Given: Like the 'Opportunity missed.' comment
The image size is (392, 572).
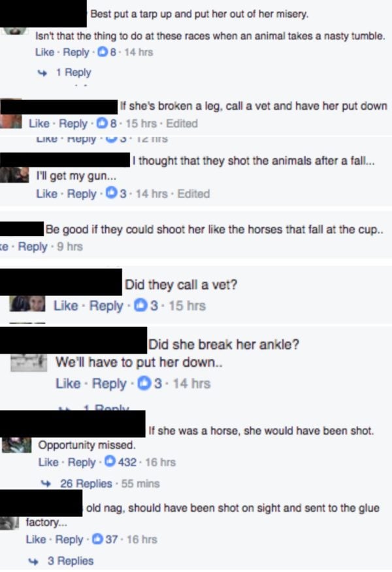Looking at the screenshot, I should click(48, 462).
